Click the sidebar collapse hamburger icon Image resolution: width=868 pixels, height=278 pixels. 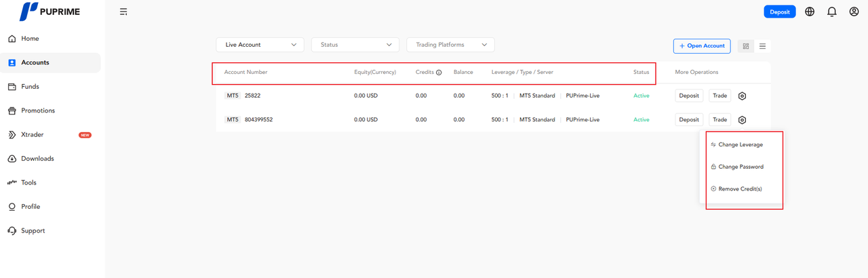pos(123,12)
